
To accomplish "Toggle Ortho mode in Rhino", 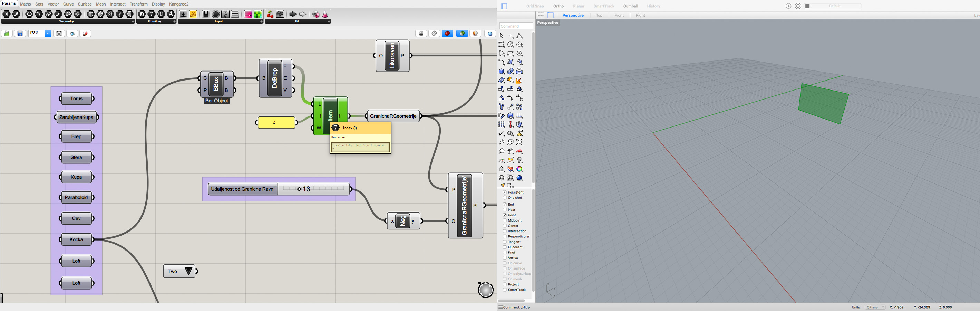I will tap(559, 6).
